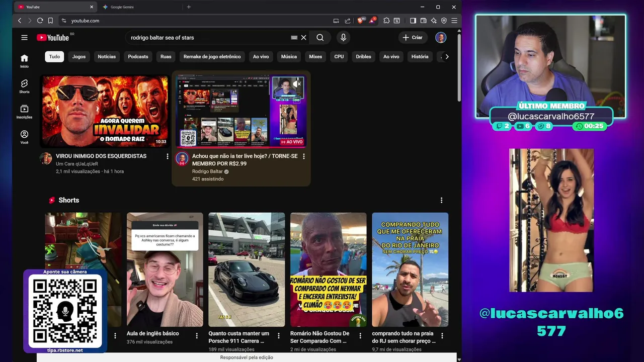Open options for VIROU INIMIGO DOS ESQUERDISTAS
The image size is (644, 362).
tap(168, 156)
